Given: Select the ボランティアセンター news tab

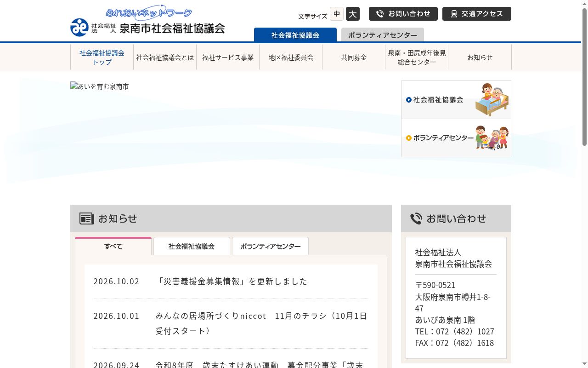Looking at the screenshot, I should 270,246.
